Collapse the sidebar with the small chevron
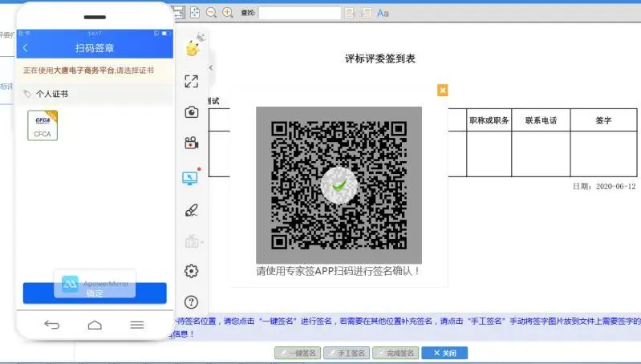This screenshot has width=641, height=364. tap(211, 68)
